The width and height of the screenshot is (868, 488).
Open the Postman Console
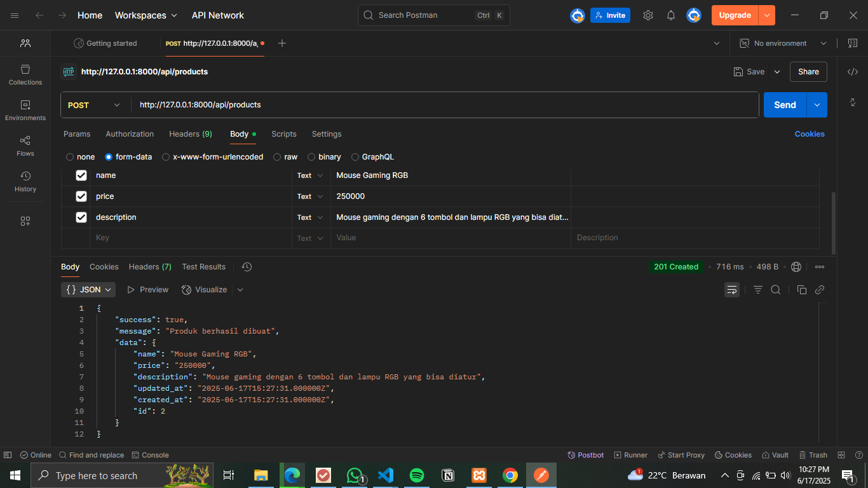[x=151, y=455]
